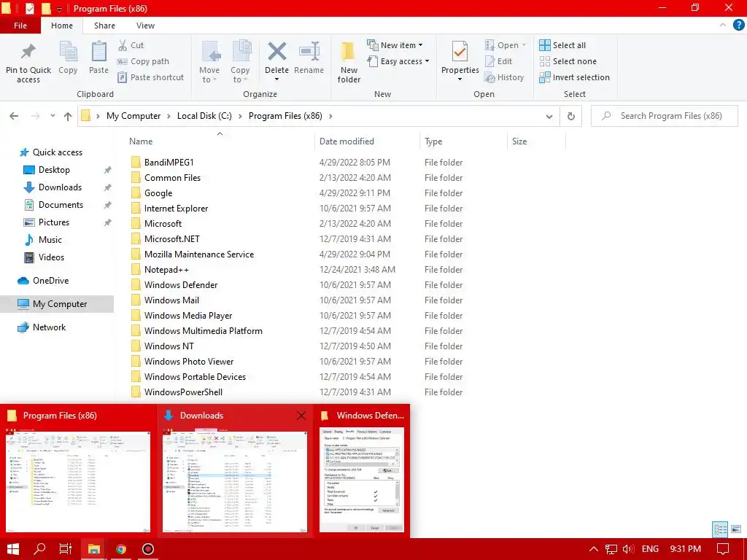Screen dimensions: 747x560
Task: Click the Paste clipboard icon
Action: coord(98,52)
